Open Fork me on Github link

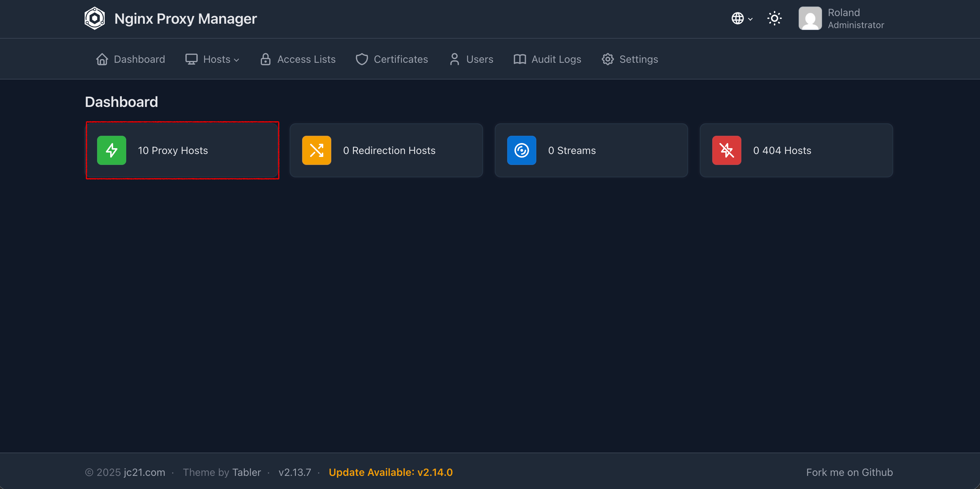click(x=849, y=472)
